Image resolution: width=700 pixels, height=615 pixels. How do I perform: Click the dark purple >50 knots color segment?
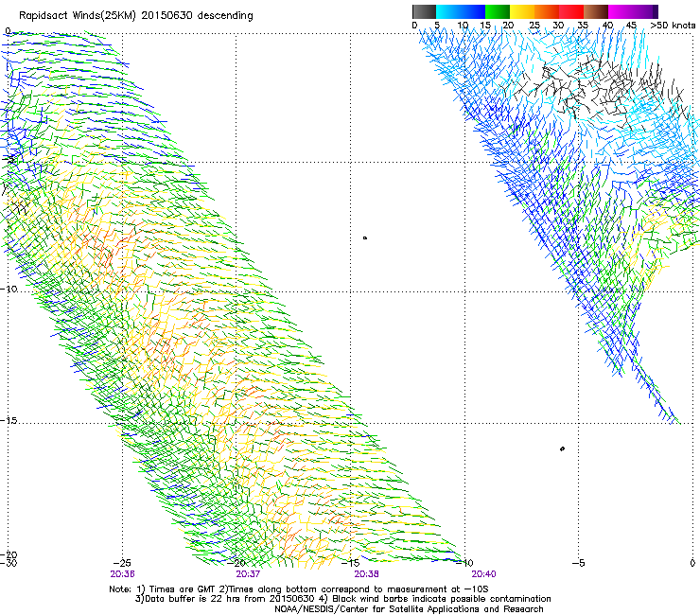pyautogui.click(x=655, y=11)
